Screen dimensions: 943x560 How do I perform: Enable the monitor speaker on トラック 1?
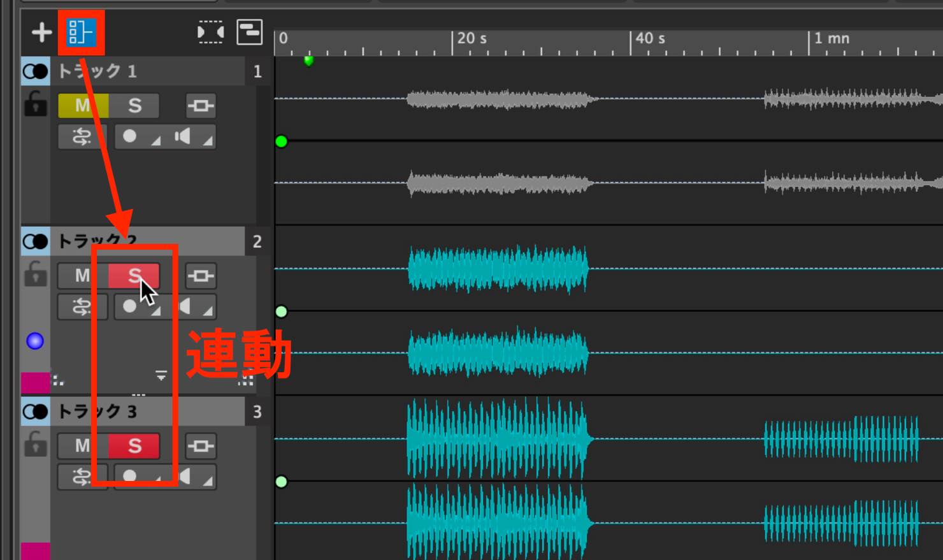(183, 136)
